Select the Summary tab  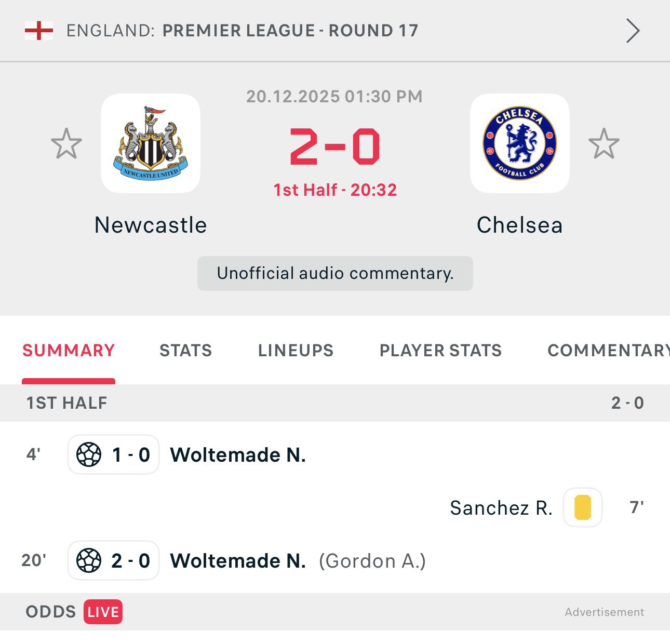[69, 351]
